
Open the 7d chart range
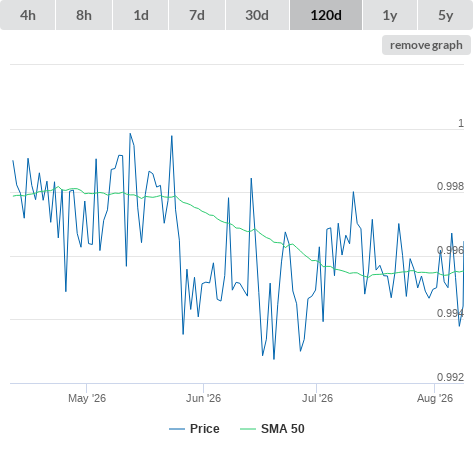click(197, 15)
